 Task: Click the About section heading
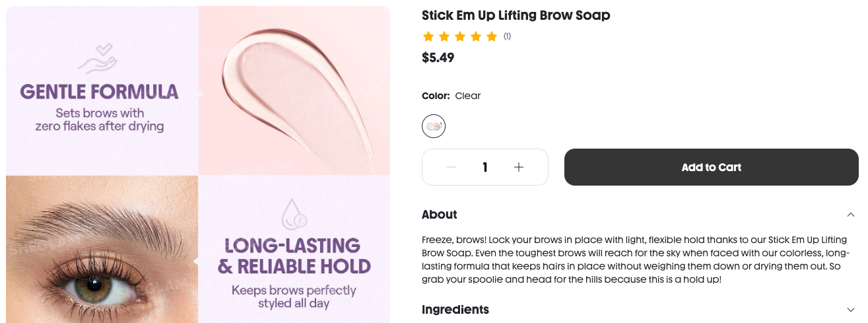tap(440, 215)
